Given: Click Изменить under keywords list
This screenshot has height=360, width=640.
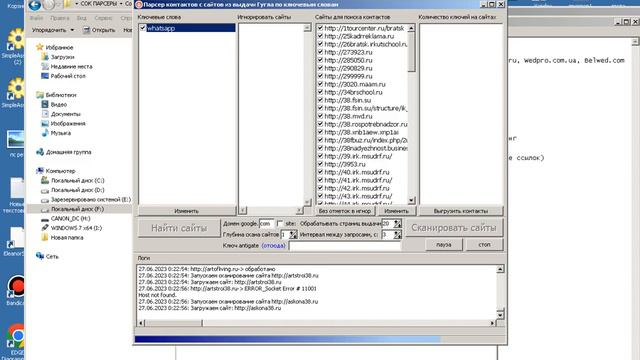Looking at the screenshot, I should tap(187, 211).
